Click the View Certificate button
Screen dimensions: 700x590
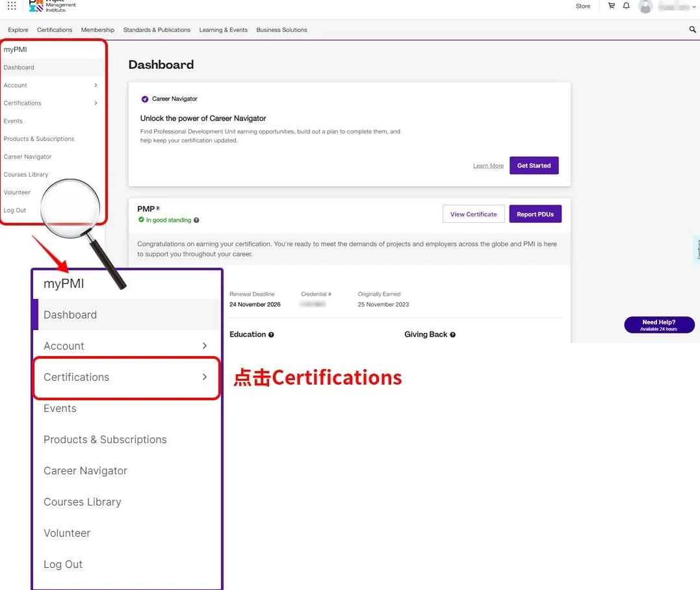474,214
